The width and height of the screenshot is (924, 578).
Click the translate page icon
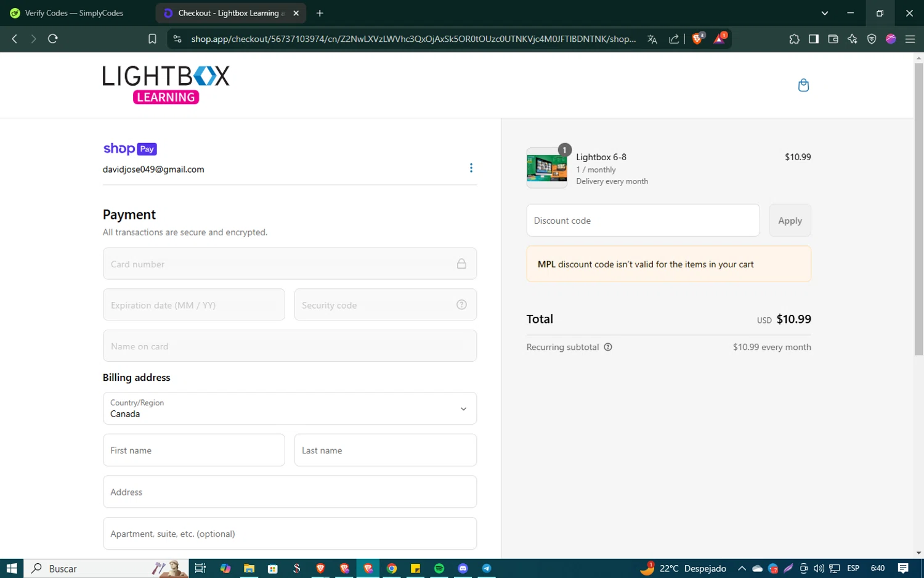coord(652,39)
